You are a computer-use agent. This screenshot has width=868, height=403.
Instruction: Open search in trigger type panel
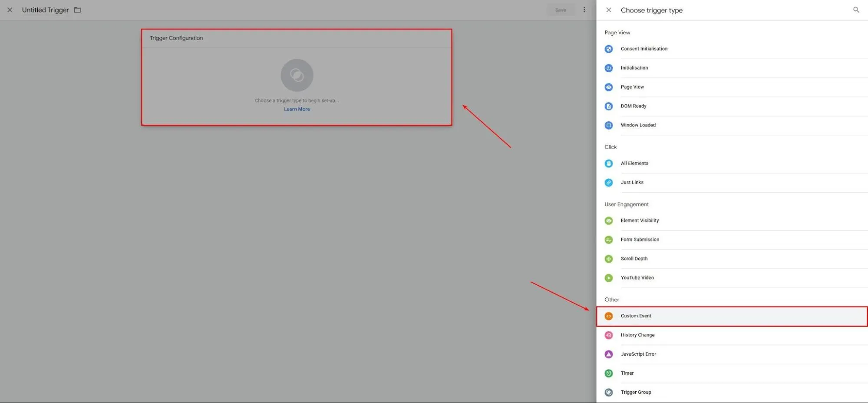[856, 10]
